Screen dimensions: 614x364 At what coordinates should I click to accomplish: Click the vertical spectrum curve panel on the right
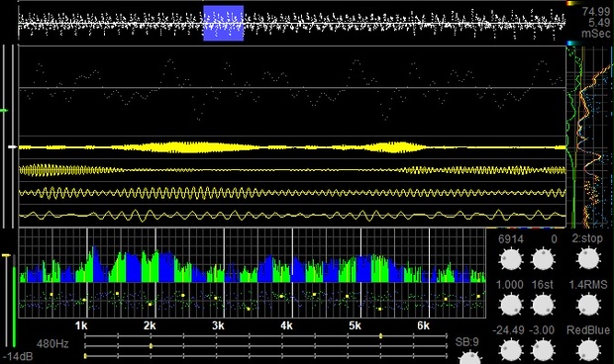[x=589, y=136]
